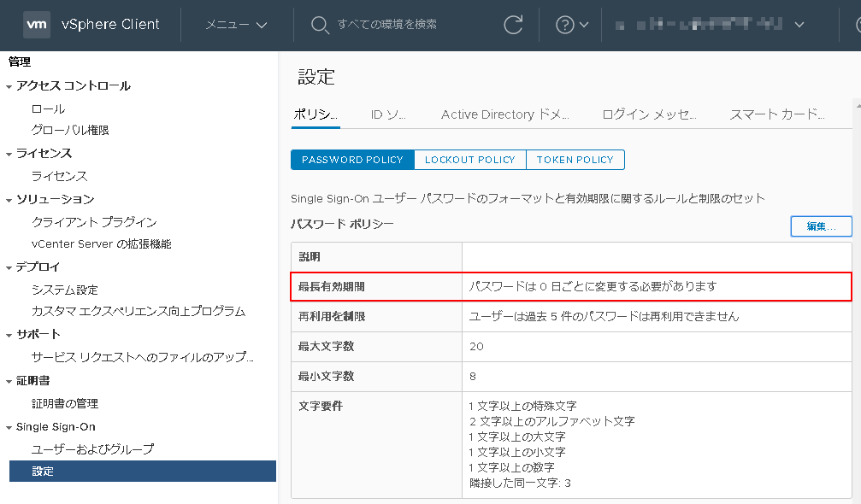Collapse the サポート section

[x=9, y=335]
